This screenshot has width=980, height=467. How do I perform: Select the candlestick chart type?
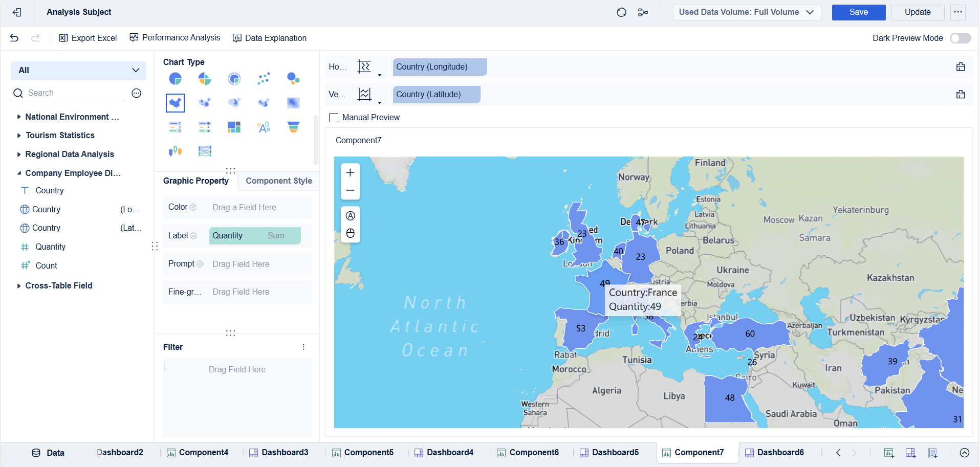175,151
